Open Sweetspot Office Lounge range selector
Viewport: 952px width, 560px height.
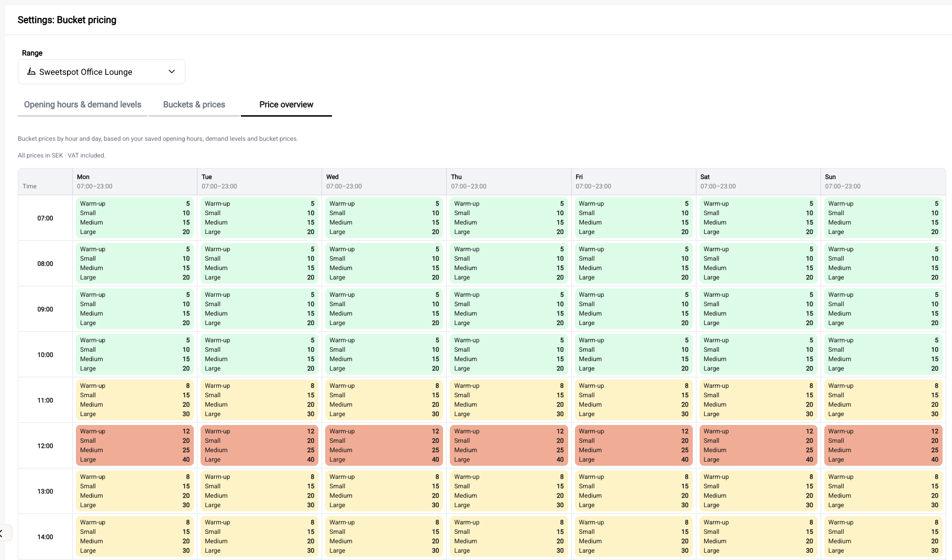(102, 72)
